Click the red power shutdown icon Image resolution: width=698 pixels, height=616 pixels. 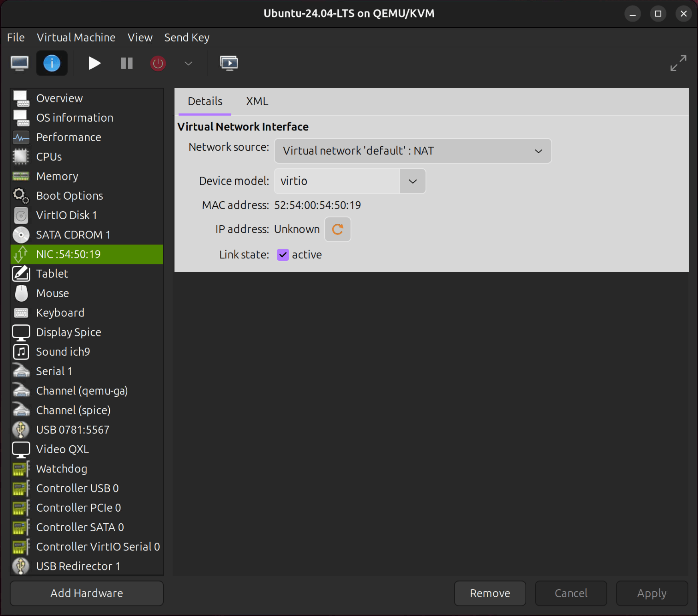pos(158,63)
